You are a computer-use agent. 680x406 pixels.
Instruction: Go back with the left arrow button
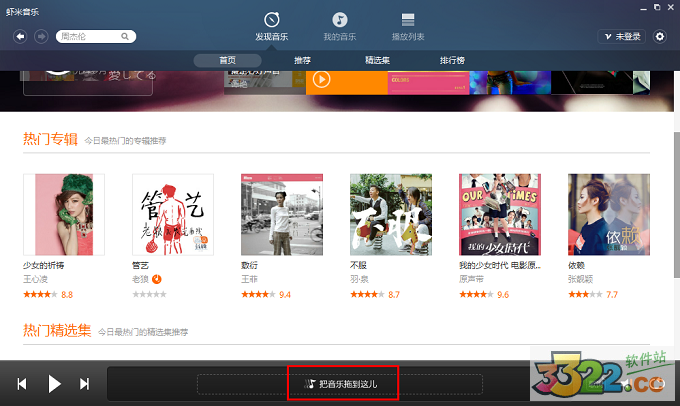(x=20, y=36)
